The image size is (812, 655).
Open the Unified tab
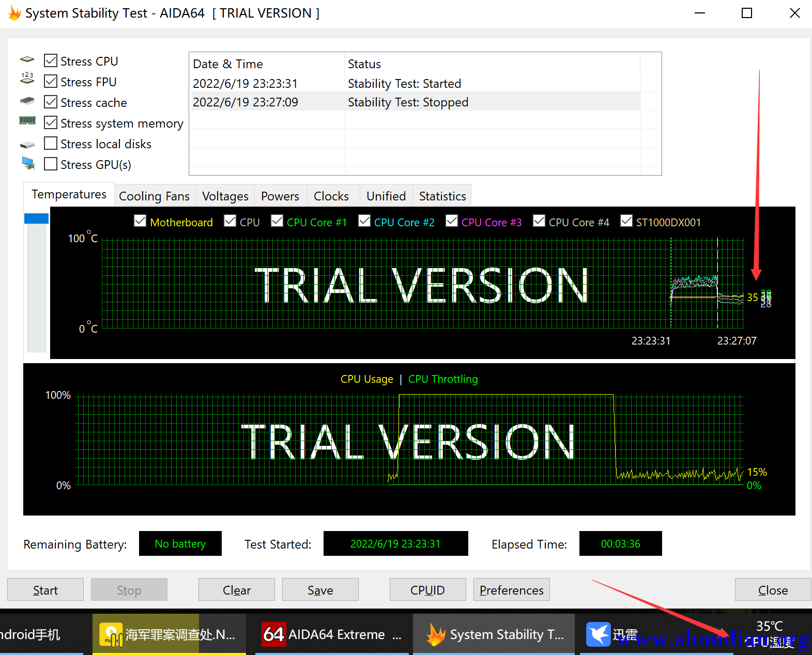[386, 196]
